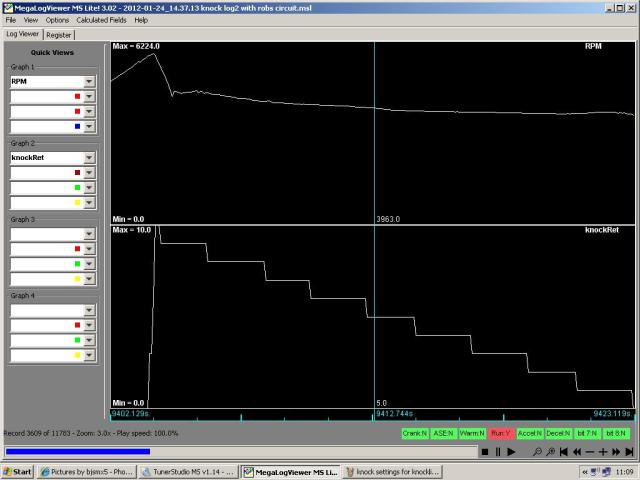The image size is (640, 480).
Task: Open the Graph 2 green-marked field dropdown
Action: click(89, 188)
